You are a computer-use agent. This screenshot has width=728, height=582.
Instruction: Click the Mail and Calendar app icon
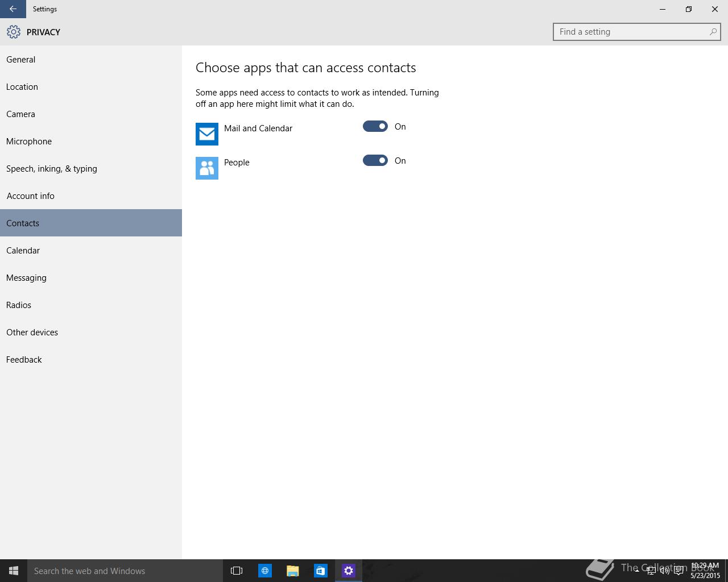(207, 134)
